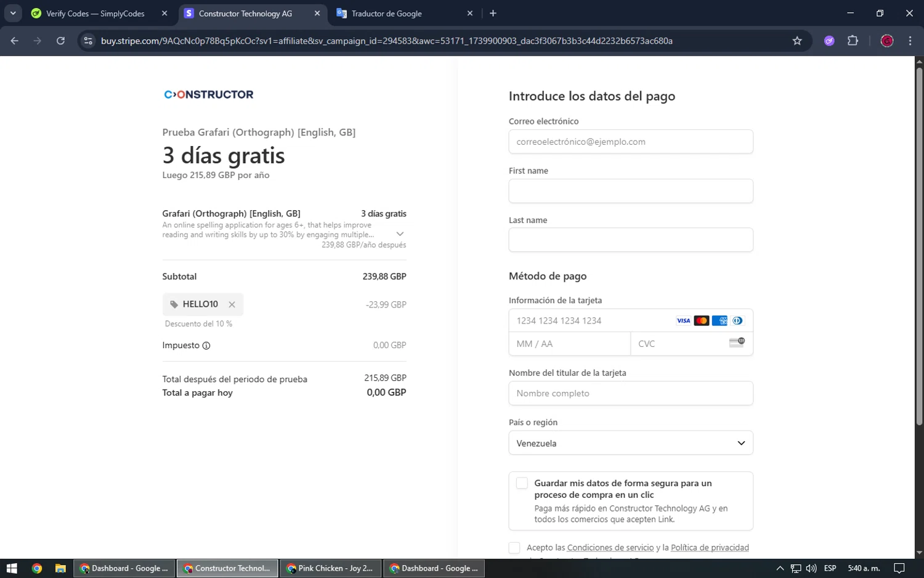Bookmark this page with the star
Viewport: 924px width, 578px height.
tap(797, 41)
